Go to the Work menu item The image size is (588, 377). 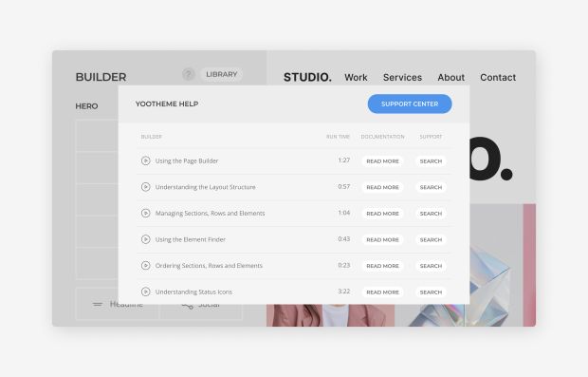coord(356,77)
